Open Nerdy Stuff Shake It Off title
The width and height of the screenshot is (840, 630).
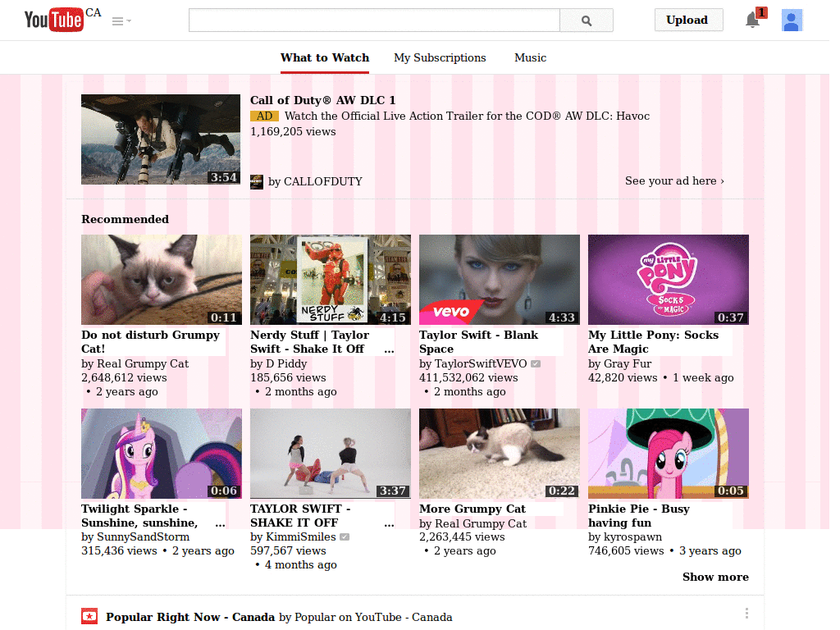309,342
